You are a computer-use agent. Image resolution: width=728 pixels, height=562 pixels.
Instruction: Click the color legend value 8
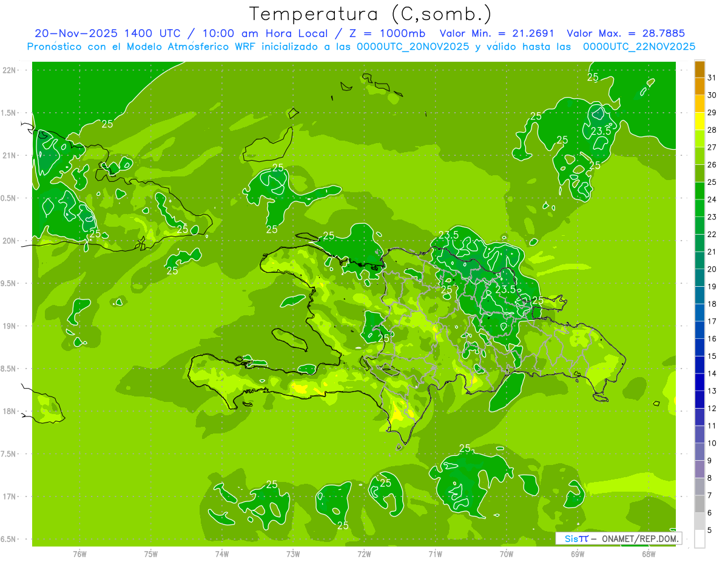(x=710, y=478)
